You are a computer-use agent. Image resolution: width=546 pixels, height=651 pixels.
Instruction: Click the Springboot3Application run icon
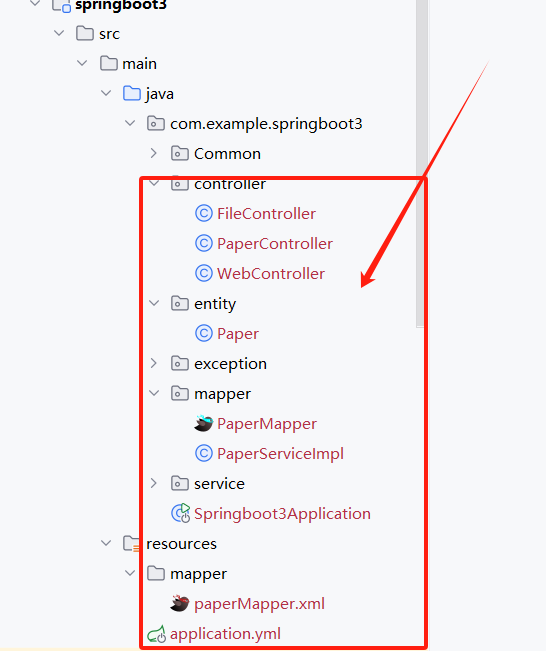pyautogui.click(x=181, y=514)
